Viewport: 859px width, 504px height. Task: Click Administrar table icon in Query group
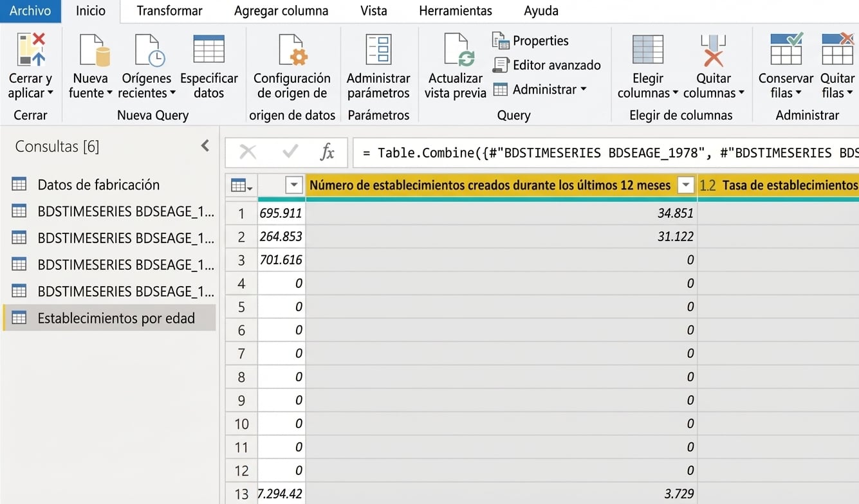501,89
